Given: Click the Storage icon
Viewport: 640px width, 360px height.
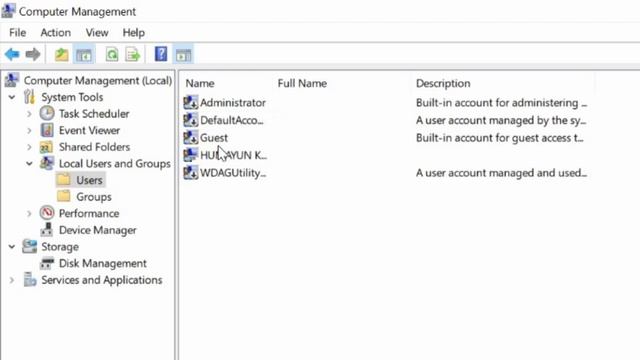Looking at the screenshot, I should coord(29,247).
